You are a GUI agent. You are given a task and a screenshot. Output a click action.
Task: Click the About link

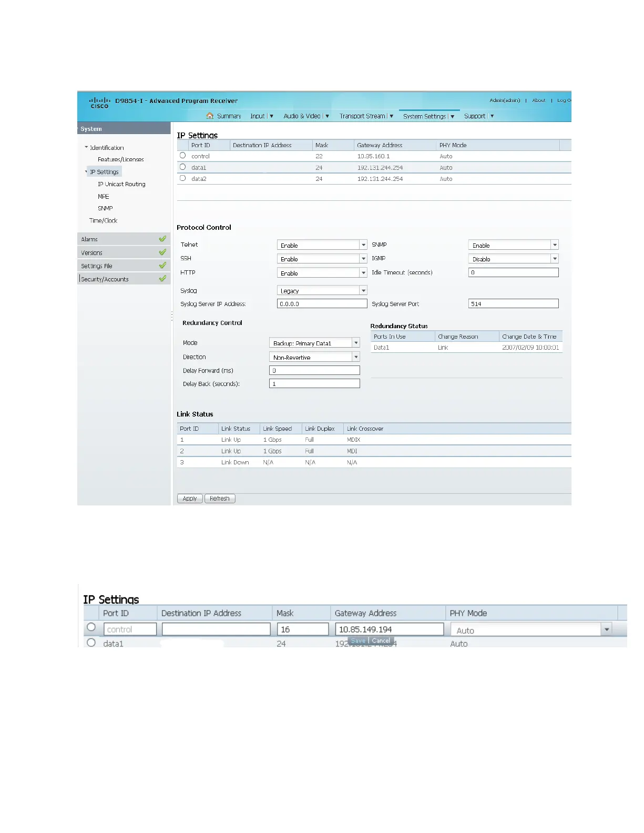pos(539,100)
